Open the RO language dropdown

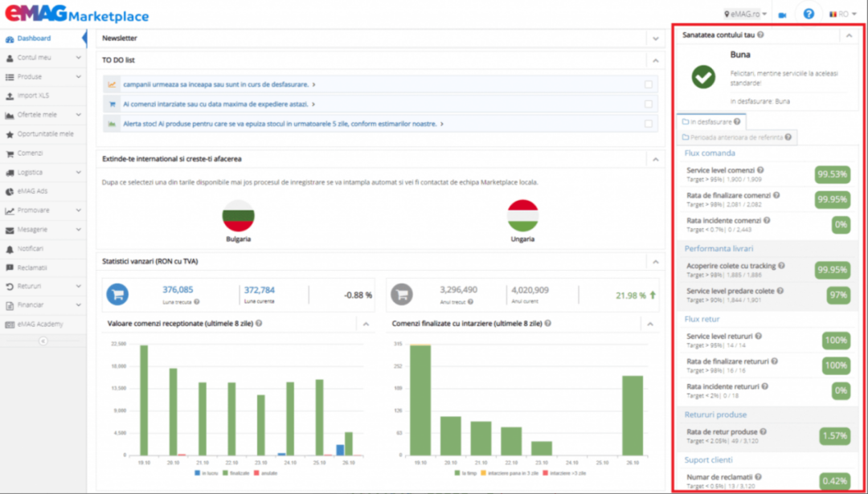click(843, 14)
